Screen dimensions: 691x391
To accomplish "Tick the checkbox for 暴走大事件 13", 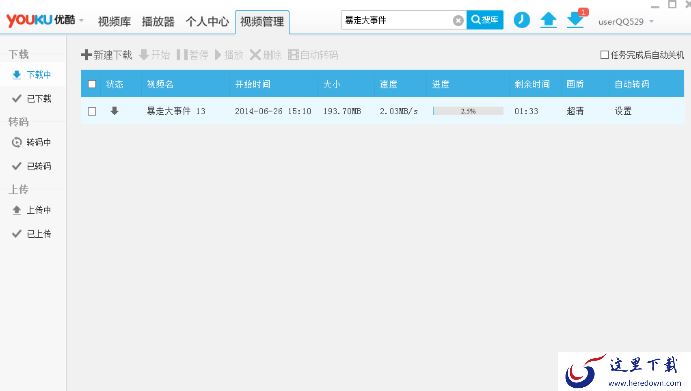I will pyautogui.click(x=92, y=111).
